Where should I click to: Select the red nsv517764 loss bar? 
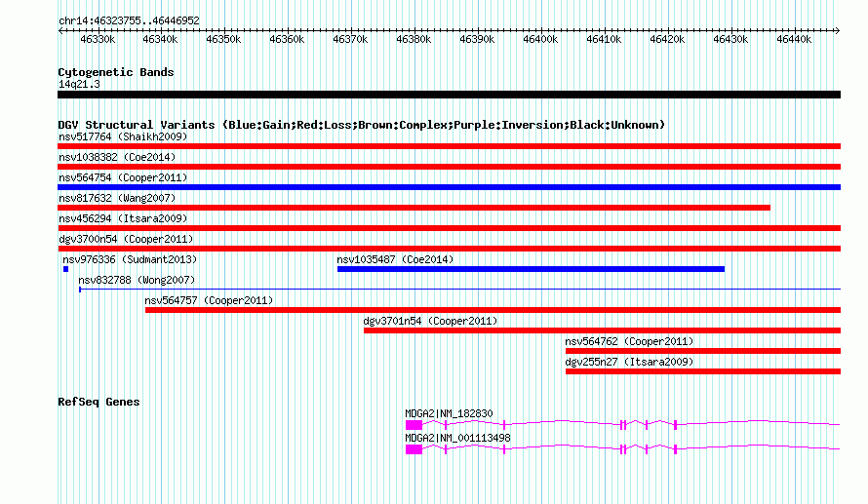pyautogui.click(x=449, y=146)
